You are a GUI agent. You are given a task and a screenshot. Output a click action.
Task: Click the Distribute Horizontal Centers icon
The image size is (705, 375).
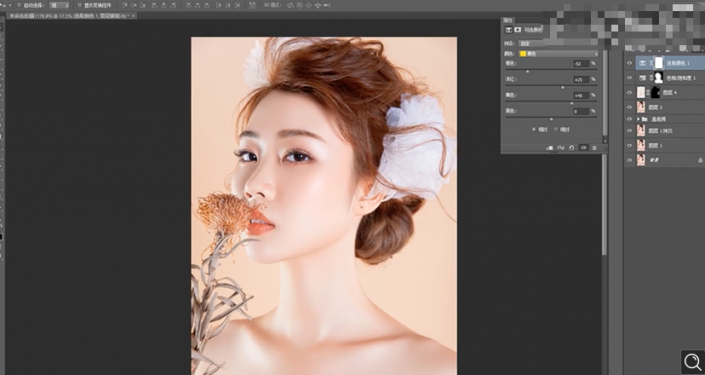(228, 5)
